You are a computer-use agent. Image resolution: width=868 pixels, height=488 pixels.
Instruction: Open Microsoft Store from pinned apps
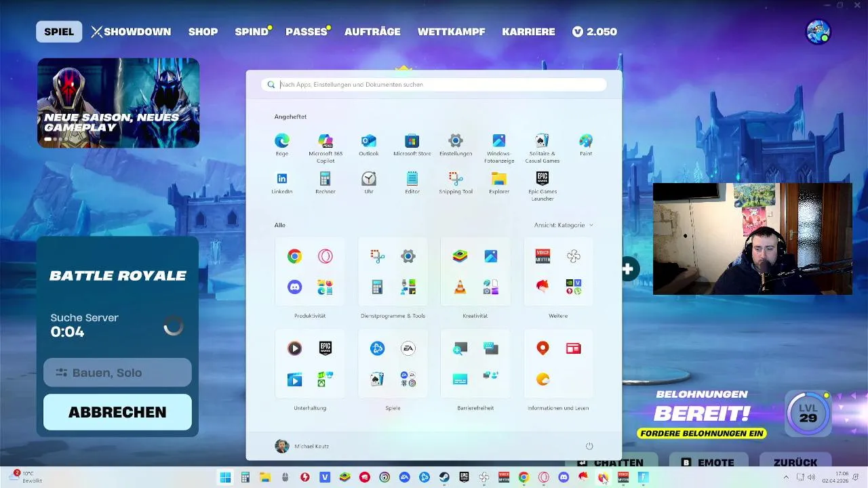[x=412, y=145]
